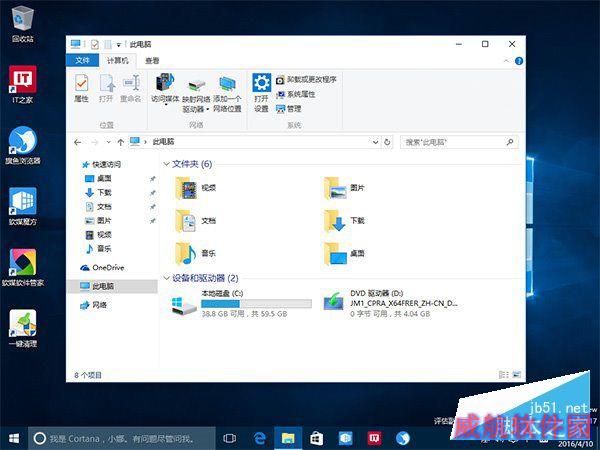The height and width of the screenshot is (450, 600).
Task: Expand the address bar history dropdown
Action: 375,142
